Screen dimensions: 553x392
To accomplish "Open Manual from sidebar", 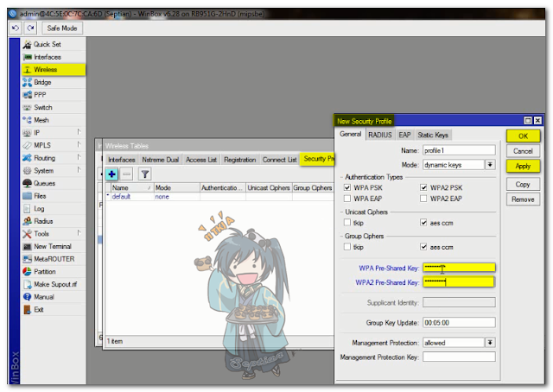I will point(54,297).
